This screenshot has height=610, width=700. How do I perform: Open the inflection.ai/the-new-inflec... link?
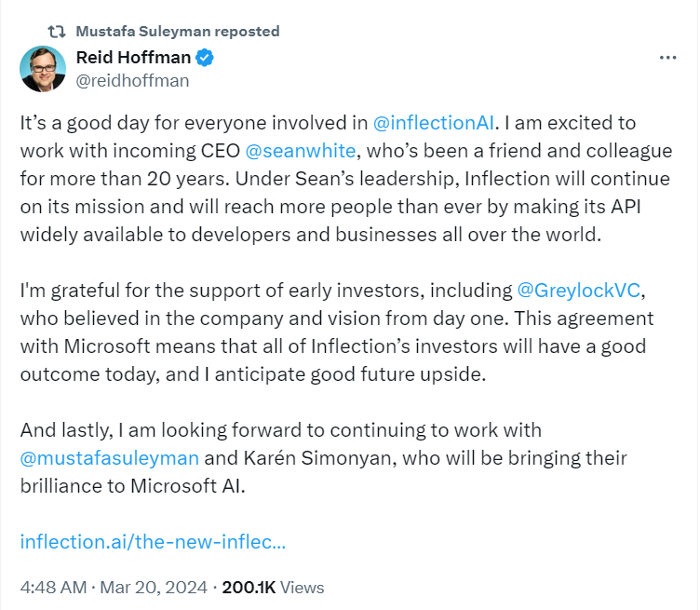point(153,541)
